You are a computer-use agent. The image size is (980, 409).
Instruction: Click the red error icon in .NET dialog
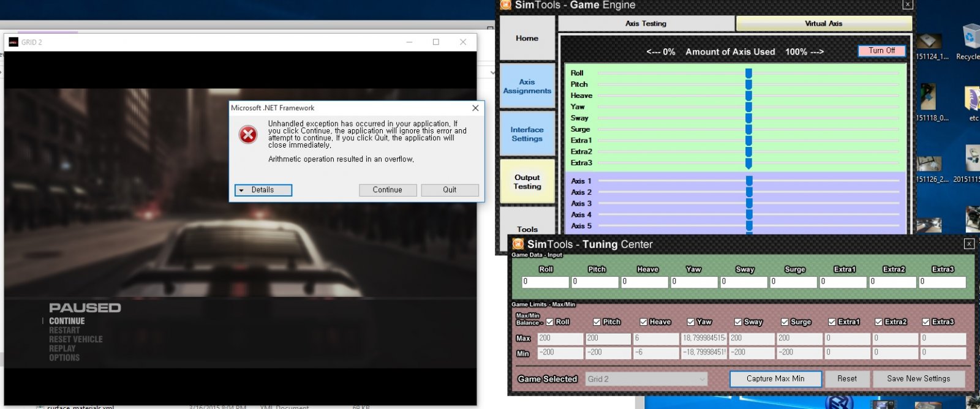[248, 135]
